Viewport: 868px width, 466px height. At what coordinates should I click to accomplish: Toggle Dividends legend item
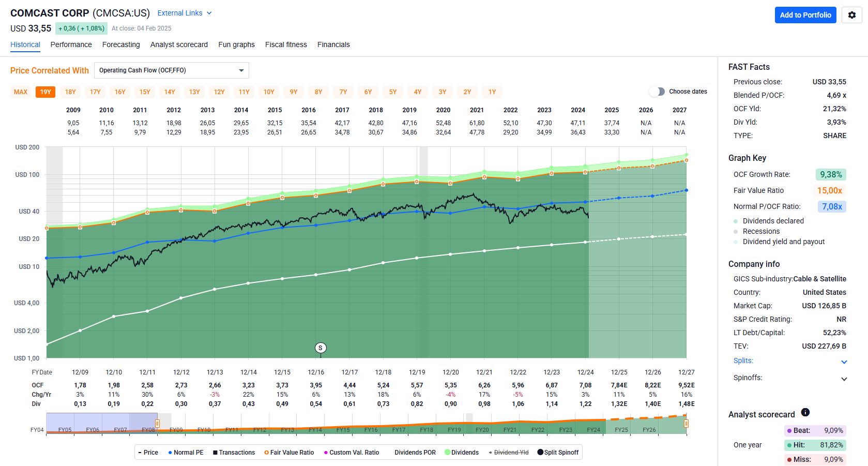click(462, 453)
